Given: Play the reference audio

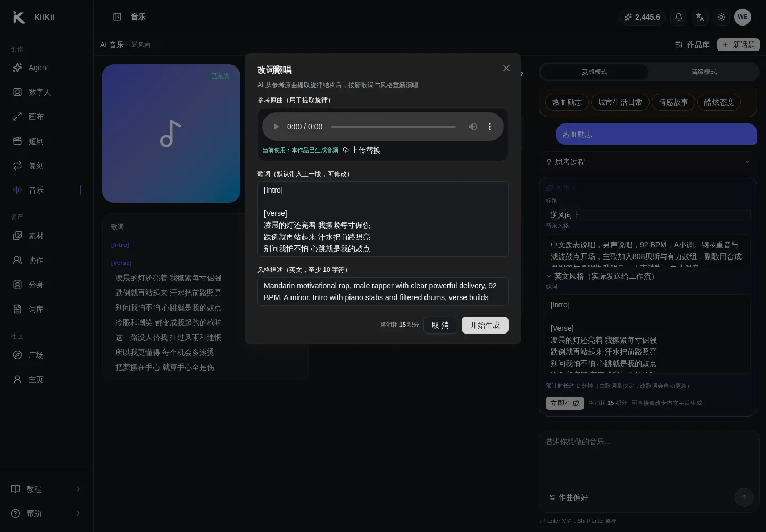Looking at the screenshot, I should point(276,127).
